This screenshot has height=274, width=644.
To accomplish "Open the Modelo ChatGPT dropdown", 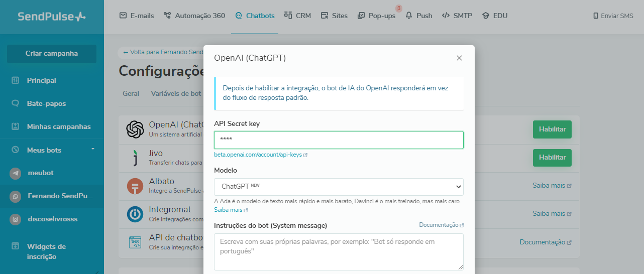I will point(339,187).
